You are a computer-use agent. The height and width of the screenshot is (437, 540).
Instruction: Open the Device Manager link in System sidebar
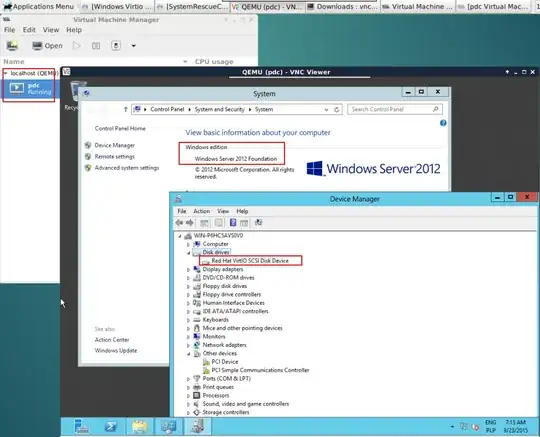pyautogui.click(x=115, y=145)
